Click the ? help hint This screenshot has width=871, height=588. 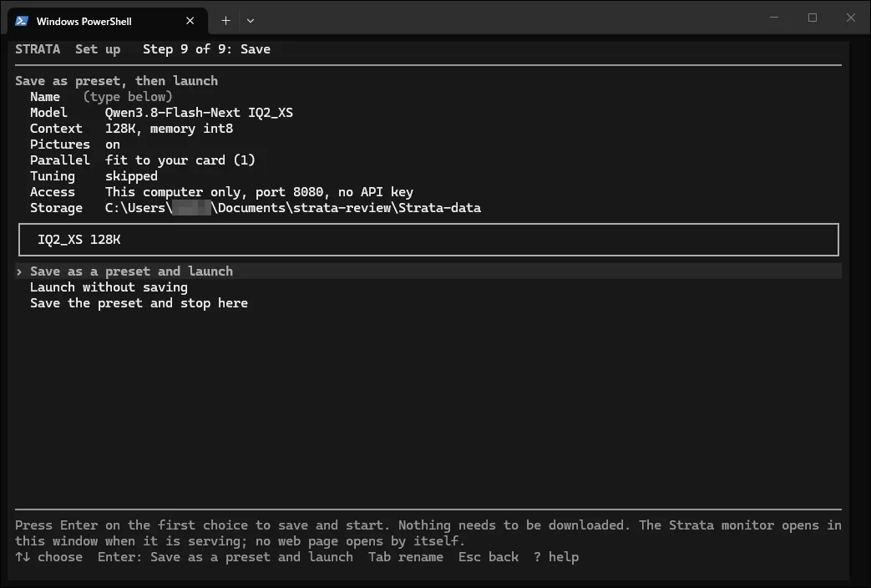(556, 557)
